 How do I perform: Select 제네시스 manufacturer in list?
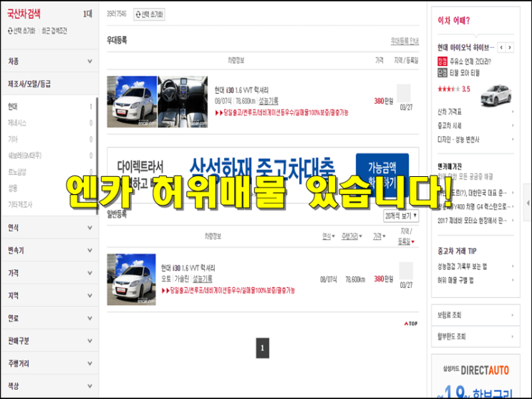tap(17, 123)
